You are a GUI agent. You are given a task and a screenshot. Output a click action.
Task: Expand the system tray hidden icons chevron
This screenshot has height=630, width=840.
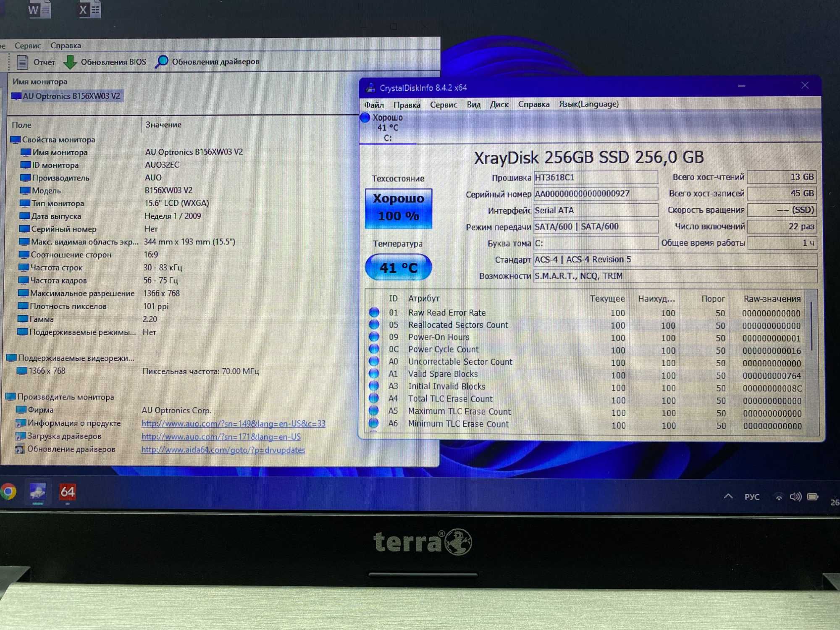[x=728, y=496]
